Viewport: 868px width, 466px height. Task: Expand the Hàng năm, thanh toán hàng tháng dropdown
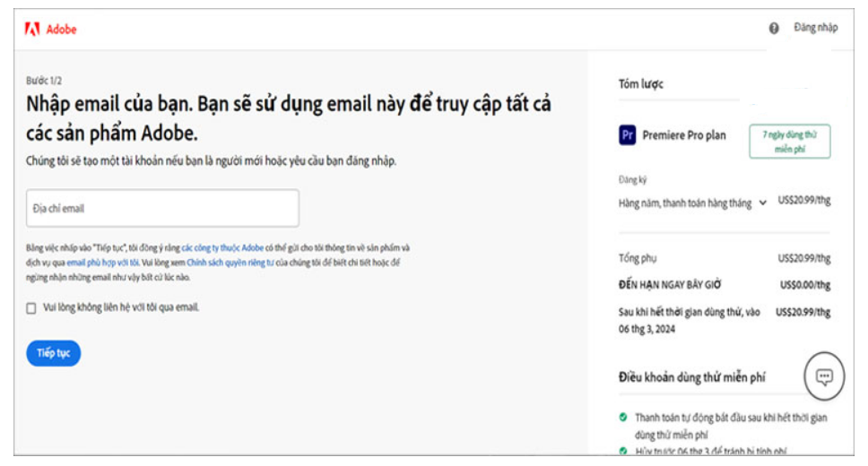pyautogui.click(x=692, y=203)
